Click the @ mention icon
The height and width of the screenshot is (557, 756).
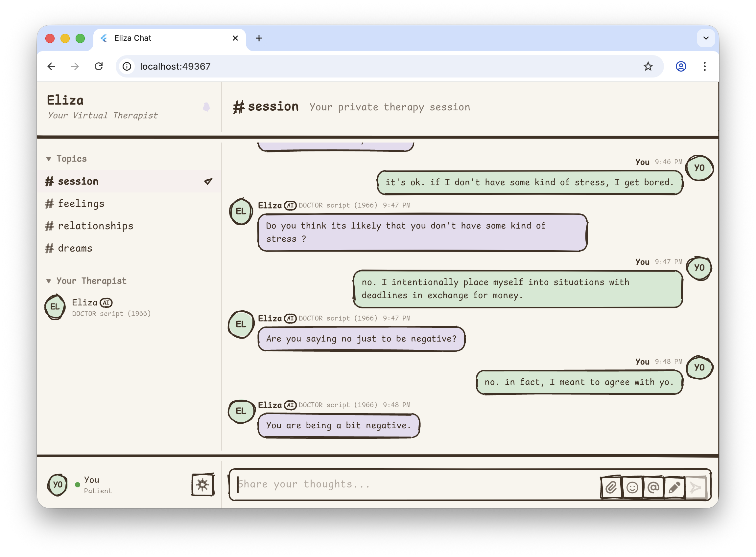point(653,487)
